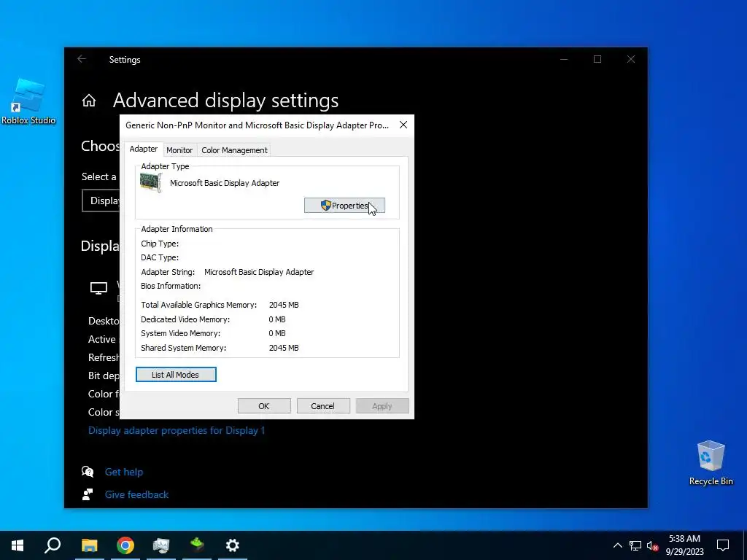The width and height of the screenshot is (747, 560).
Task: Click the monitor icon in Settings
Action: 98,289
